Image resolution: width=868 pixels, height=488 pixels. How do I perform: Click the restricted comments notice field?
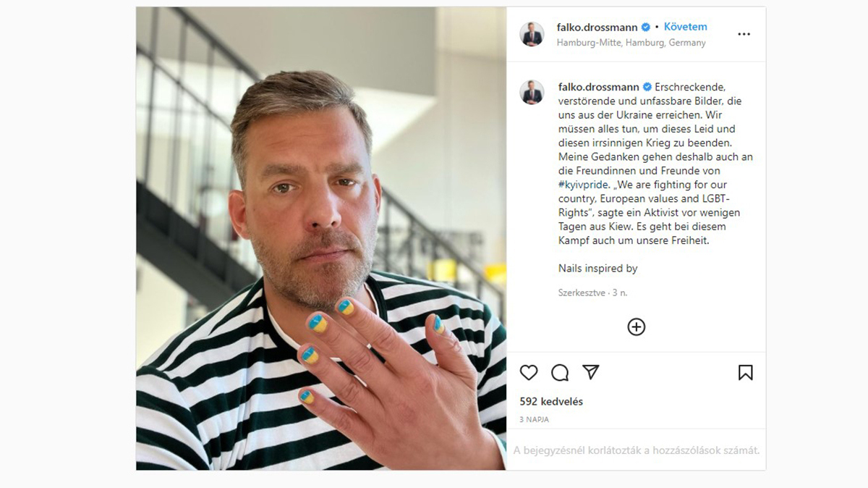[x=637, y=450]
